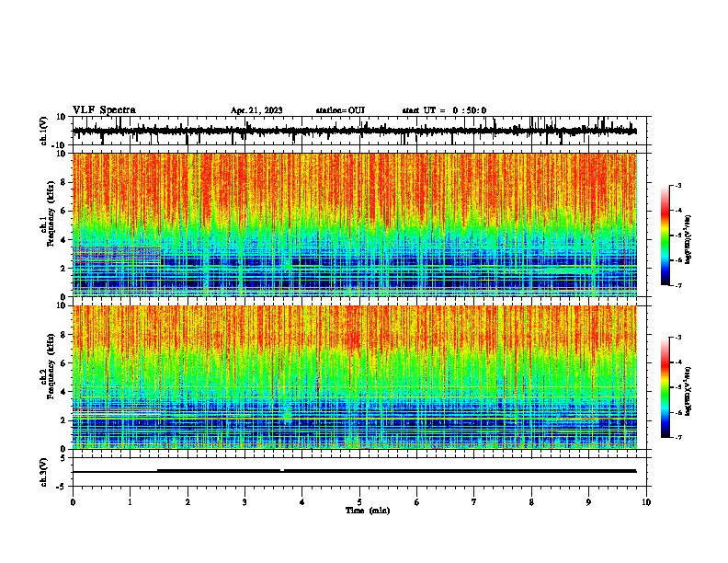
Task: Click the '4' kHz tick on ch.1 spectrogram
Action: point(64,240)
